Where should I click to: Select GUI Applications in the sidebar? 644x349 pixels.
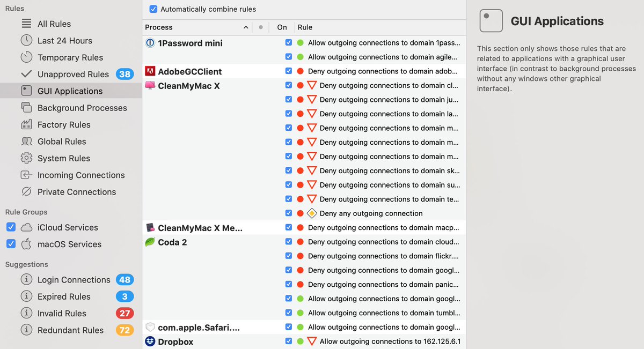(71, 91)
